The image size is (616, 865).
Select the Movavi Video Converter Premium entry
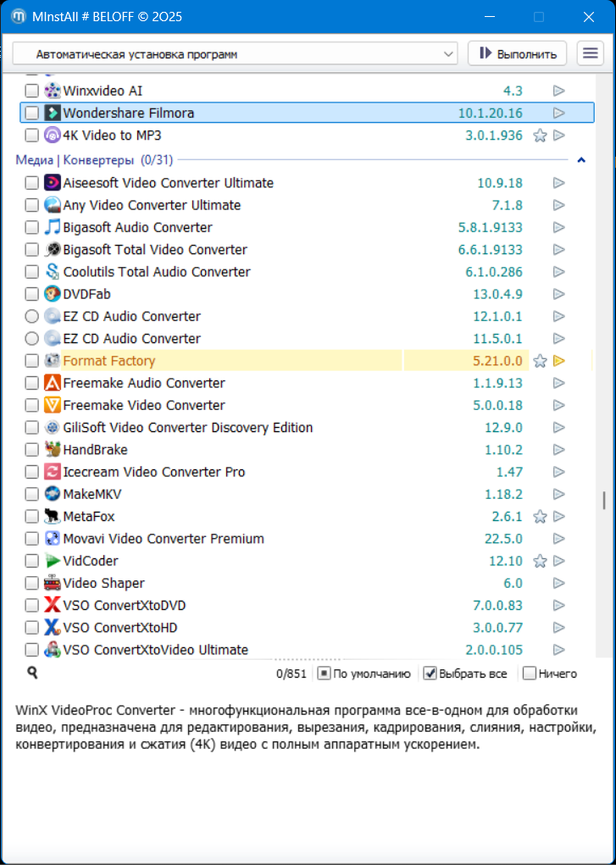pos(164,539)
